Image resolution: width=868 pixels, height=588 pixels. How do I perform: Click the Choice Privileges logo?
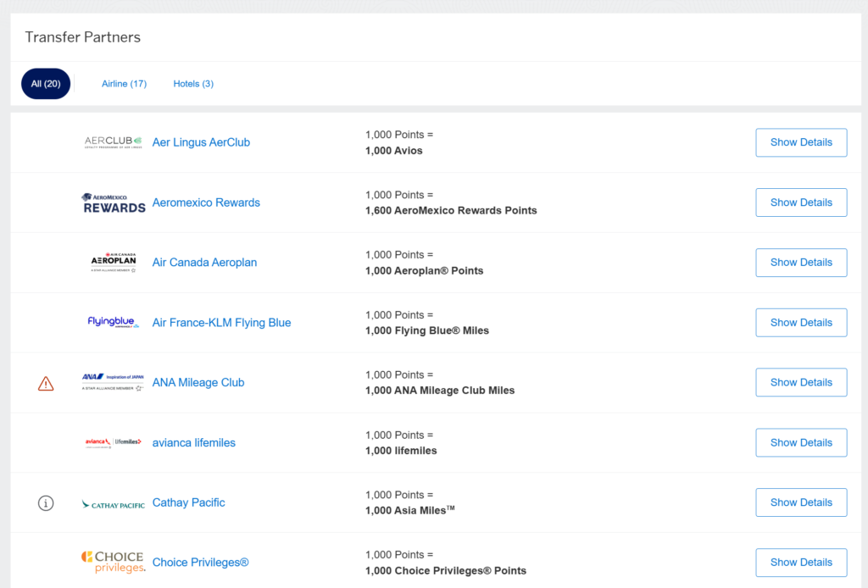[114, 563]
